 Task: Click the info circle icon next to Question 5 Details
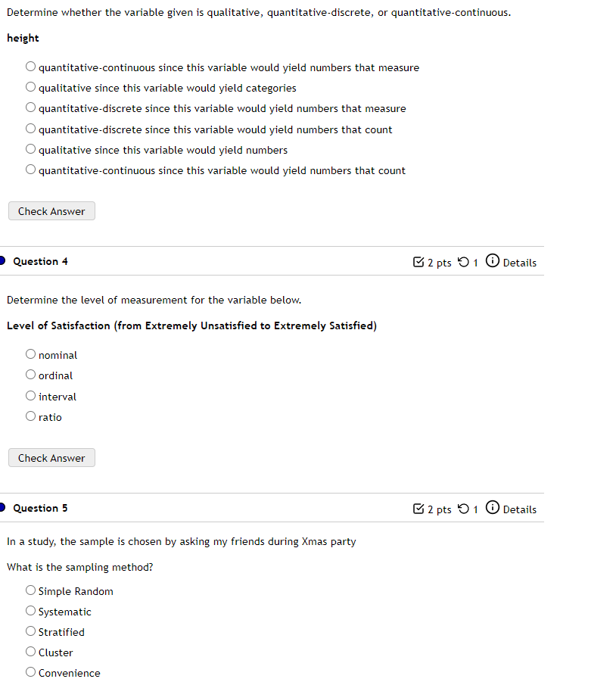pos(493,508)
